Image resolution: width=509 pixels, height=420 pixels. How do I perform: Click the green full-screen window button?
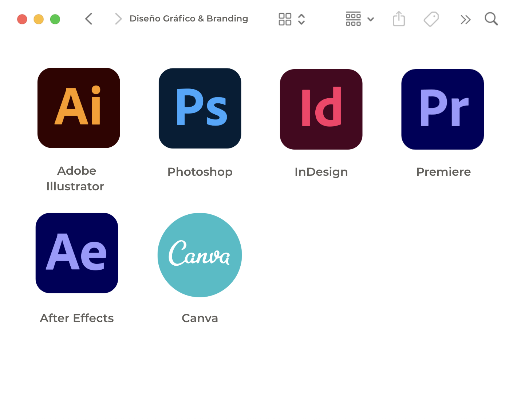point(55,19)
